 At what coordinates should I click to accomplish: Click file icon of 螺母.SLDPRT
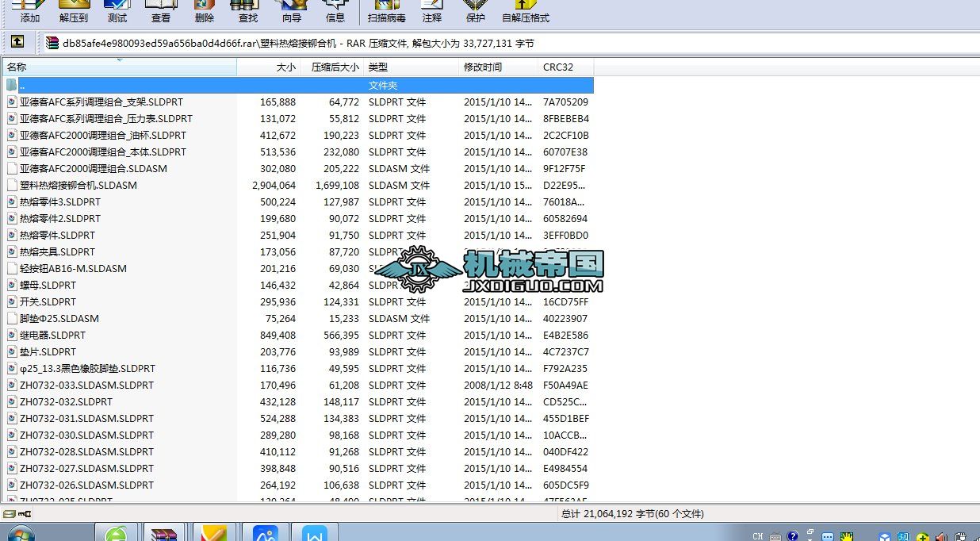tap(12, 285)
